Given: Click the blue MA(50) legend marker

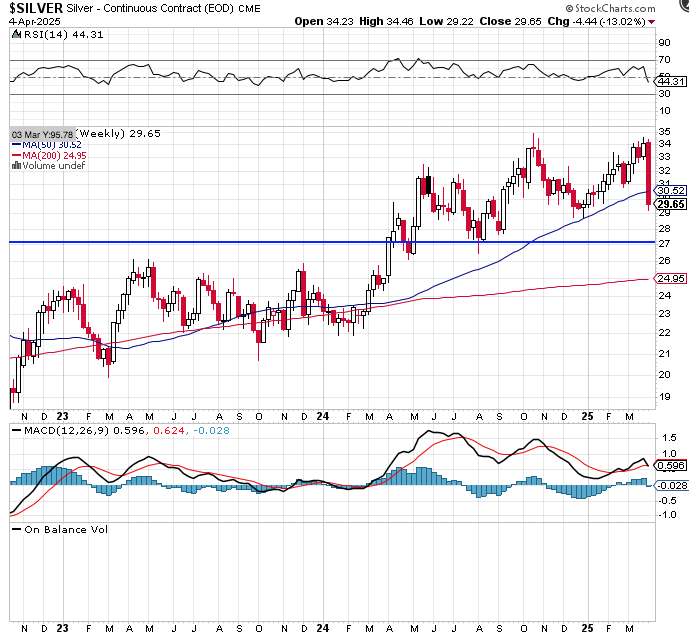Looking at the screenshot, I should [15, 145].
